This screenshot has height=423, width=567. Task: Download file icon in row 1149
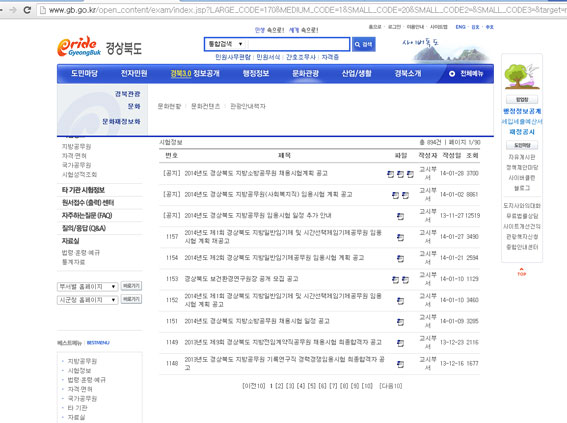(400, 343)
